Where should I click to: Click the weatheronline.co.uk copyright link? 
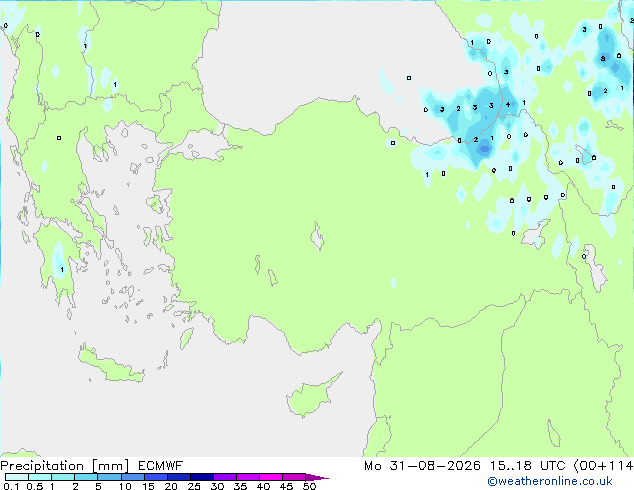click(550, 481)
